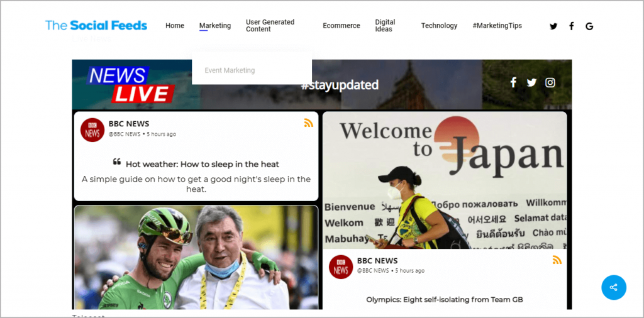
Task: Open the Facebook icon in the site header
Action: pos(571,26)
